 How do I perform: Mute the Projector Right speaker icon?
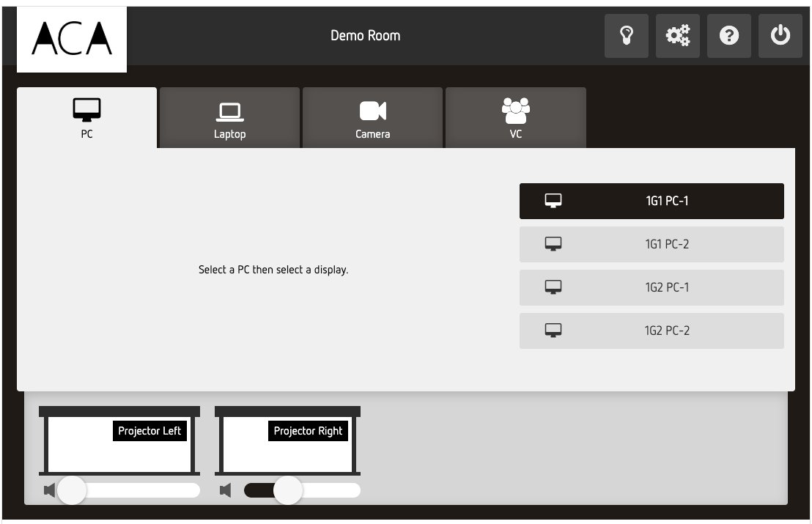point(226,490)
